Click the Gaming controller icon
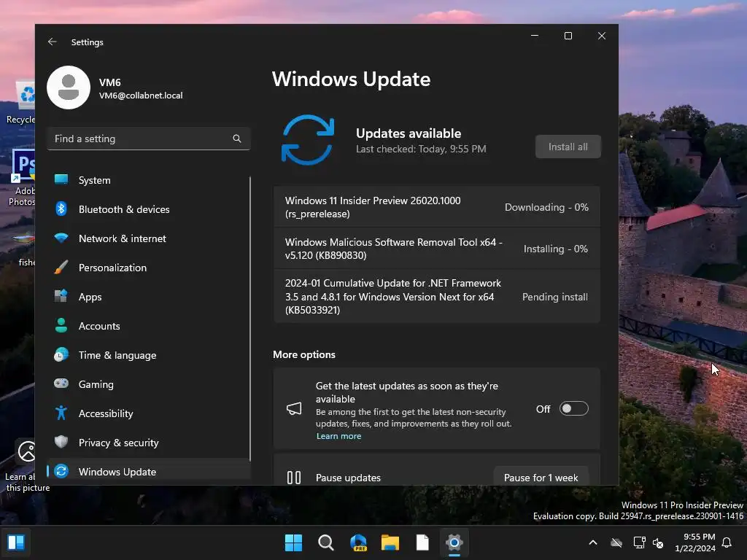 (61, 384)
